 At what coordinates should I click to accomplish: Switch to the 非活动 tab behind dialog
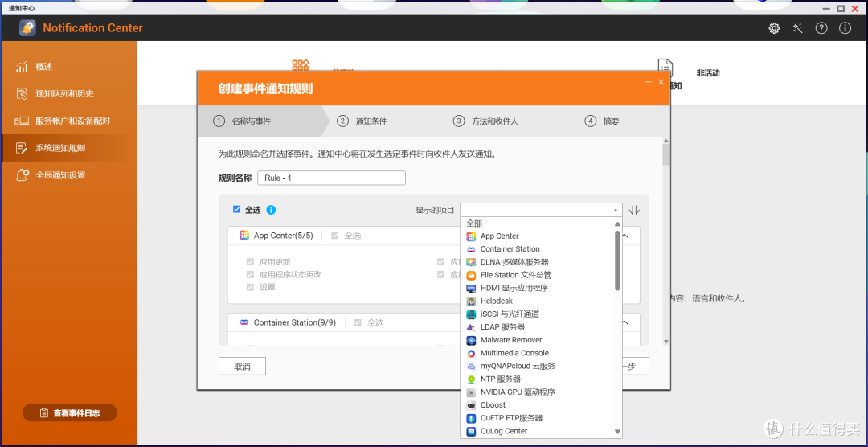[707, 72]
